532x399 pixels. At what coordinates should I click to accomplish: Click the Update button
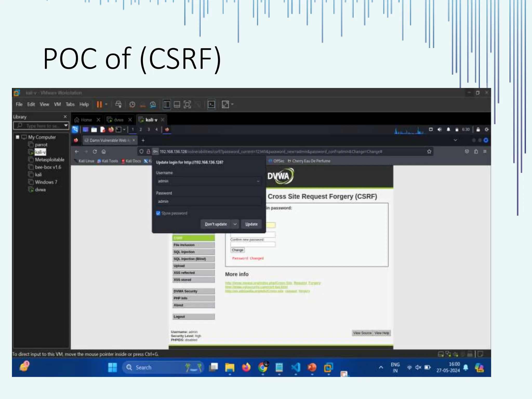click(251, 224)
